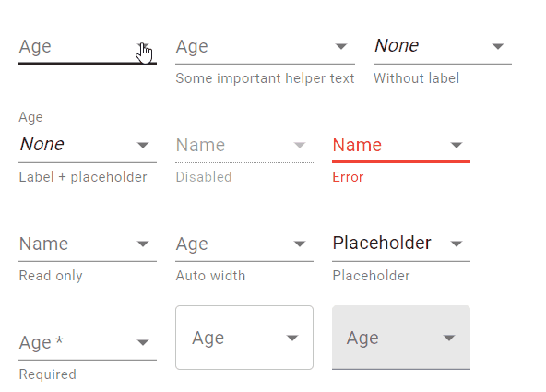
Task: Click arrow inside the filled Age select
Action: tap(449, 338)
